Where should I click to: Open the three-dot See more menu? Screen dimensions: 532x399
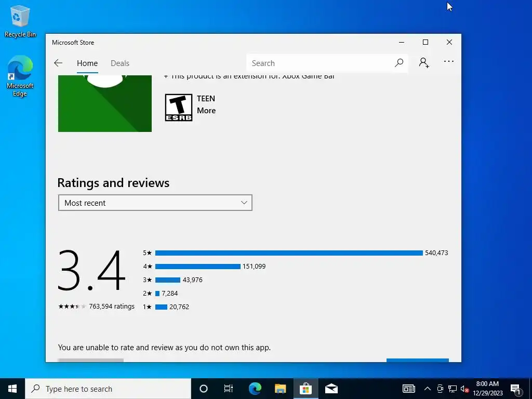pos(448,61)
